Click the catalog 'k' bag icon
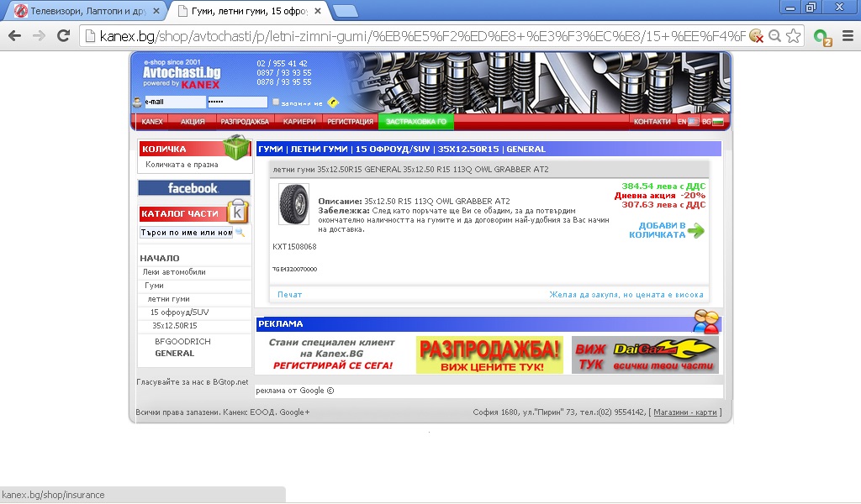The width and height of the screenshot is (861, 504). tap(238, 212)
